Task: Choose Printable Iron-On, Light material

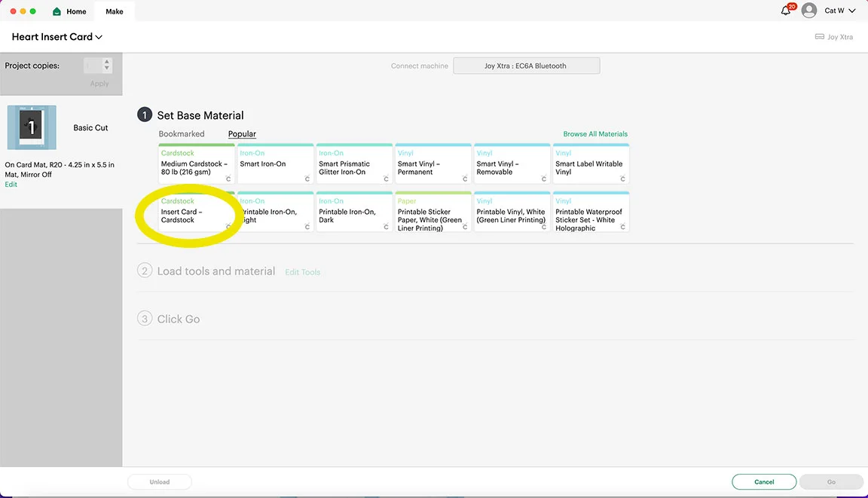Action: (x=275, y=212)
